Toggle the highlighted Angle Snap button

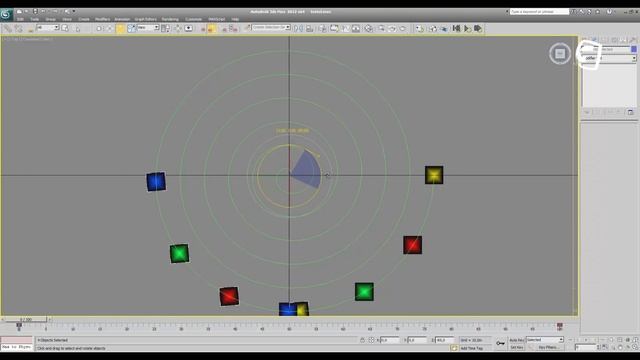212,29
